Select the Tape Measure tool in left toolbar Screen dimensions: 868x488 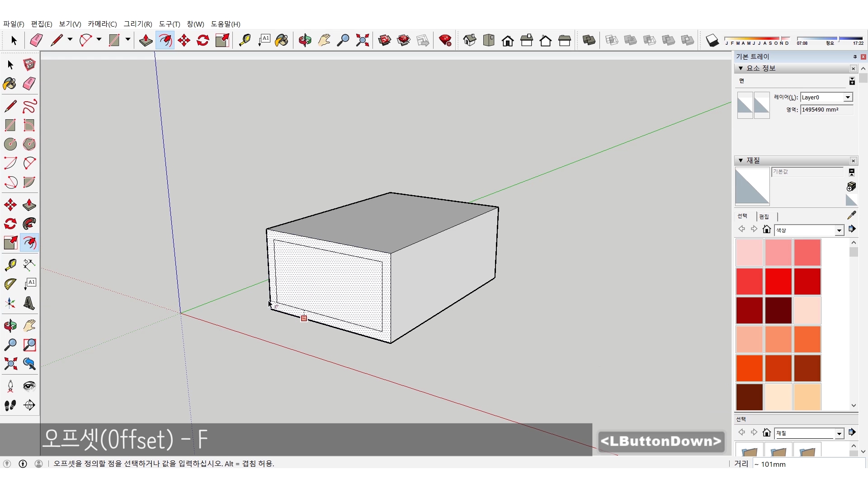[x=10, y=264]
